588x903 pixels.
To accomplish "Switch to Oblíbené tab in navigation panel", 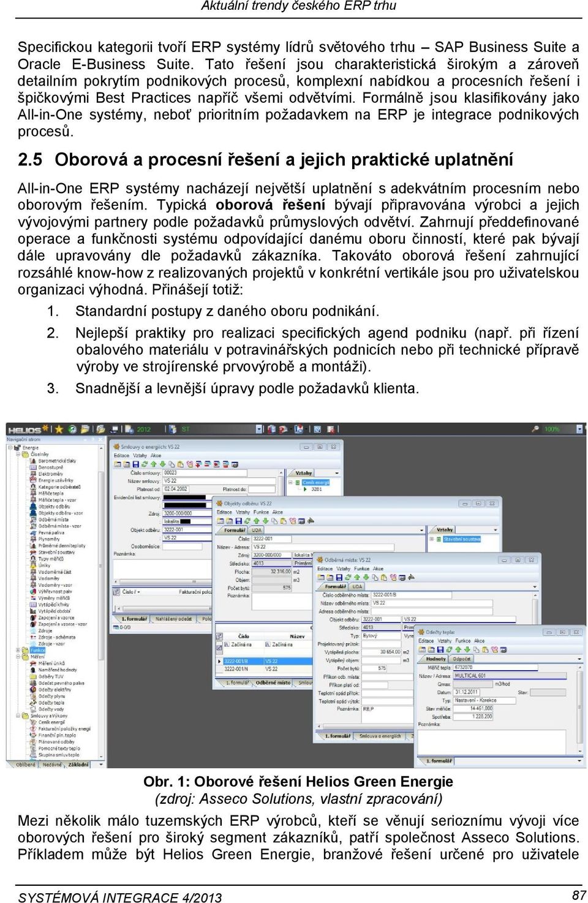I will click(x=26, y=765).
